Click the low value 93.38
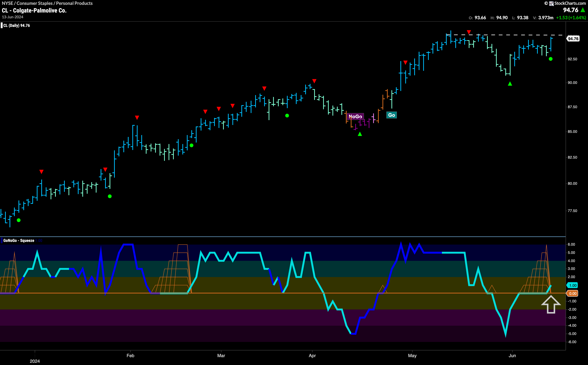This screenshot has height=365, width=588. point(523,18)
